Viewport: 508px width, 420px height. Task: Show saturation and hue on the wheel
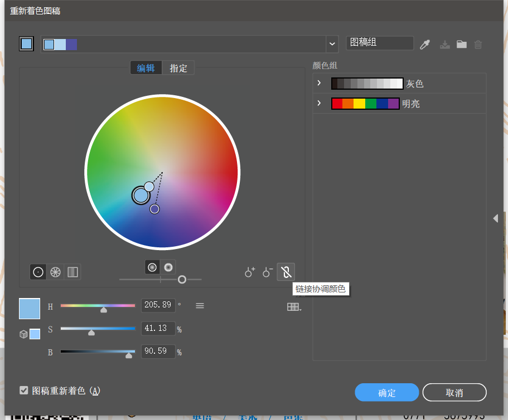pyautogui.click(x=152, y=267)
